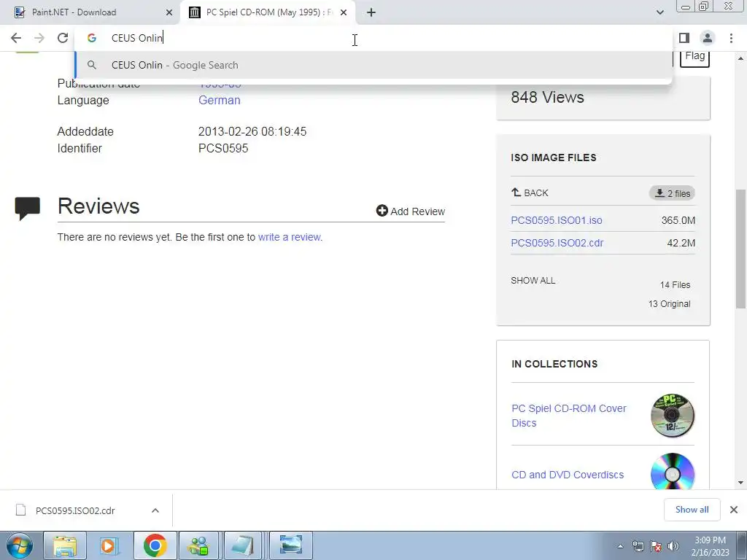Open the downloaded PCS0595.ISO02.cdr item
The height and width of the screenshot is (560, 747).
pos(75,510)
